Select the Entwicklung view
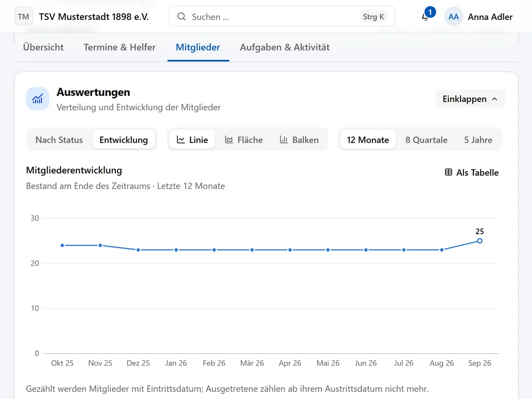The image size is (532, 399). click(124, 140)
